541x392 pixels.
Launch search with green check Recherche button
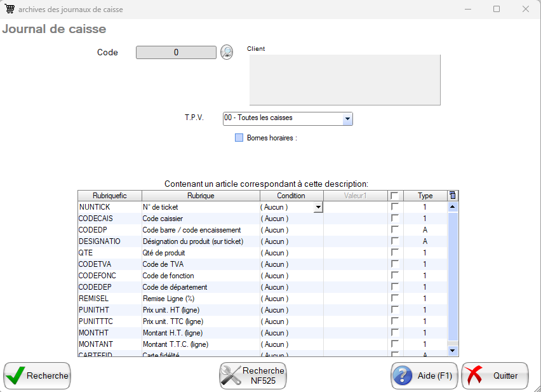click(37, 375)
